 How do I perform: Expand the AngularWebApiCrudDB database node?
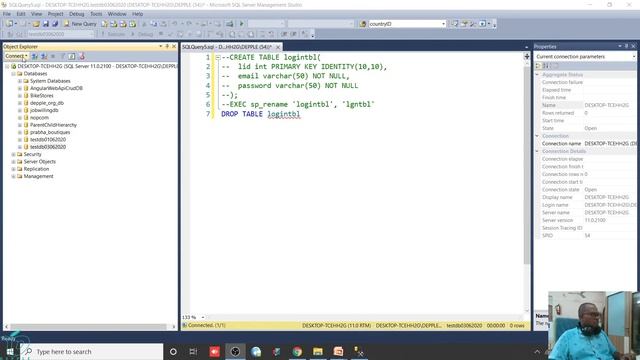pos(20,88)
